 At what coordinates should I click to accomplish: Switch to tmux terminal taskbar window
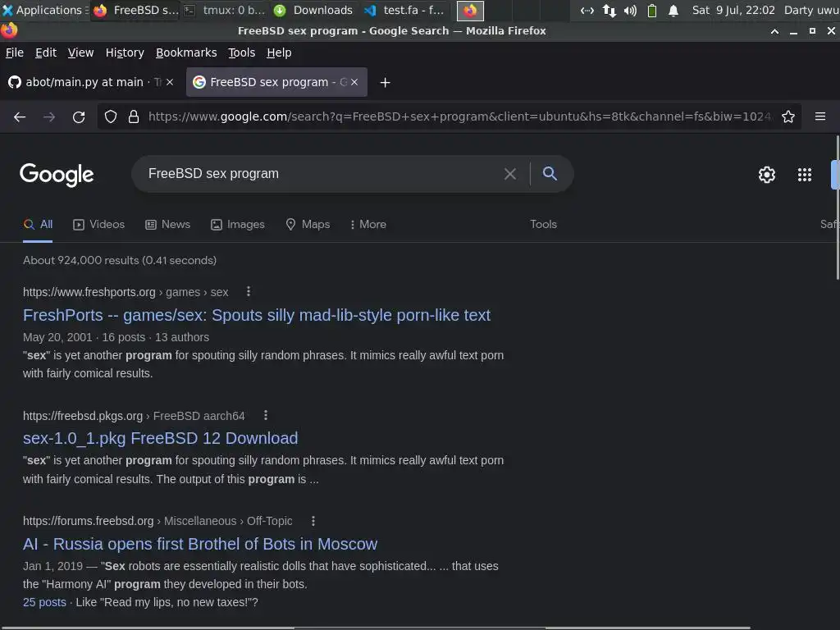coord(225,10)
